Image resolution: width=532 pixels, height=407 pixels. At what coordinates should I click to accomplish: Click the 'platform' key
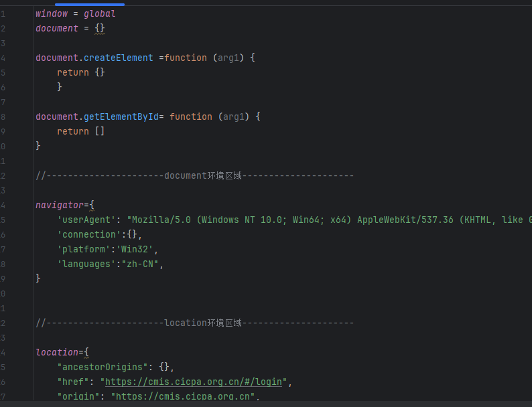click(x=84, y=250)
